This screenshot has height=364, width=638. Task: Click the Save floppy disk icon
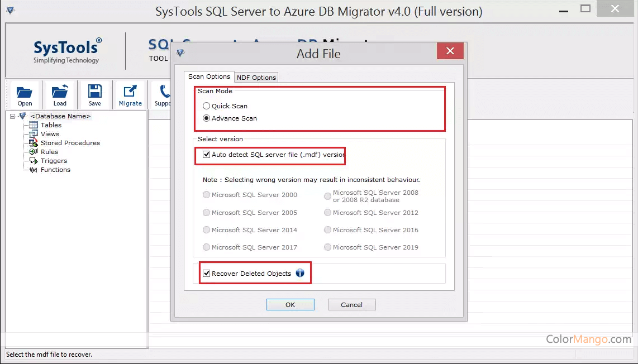[95, 92]
